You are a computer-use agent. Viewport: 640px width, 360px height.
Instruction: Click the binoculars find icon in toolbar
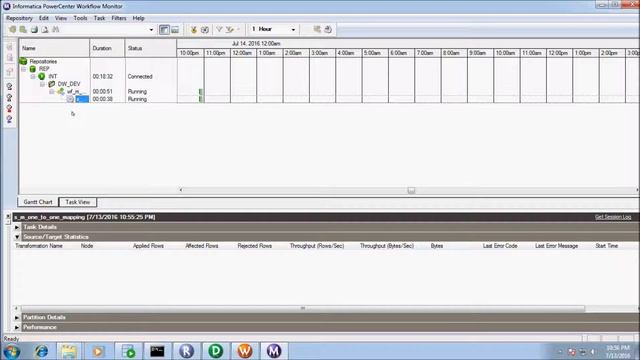tap(56, 29)
